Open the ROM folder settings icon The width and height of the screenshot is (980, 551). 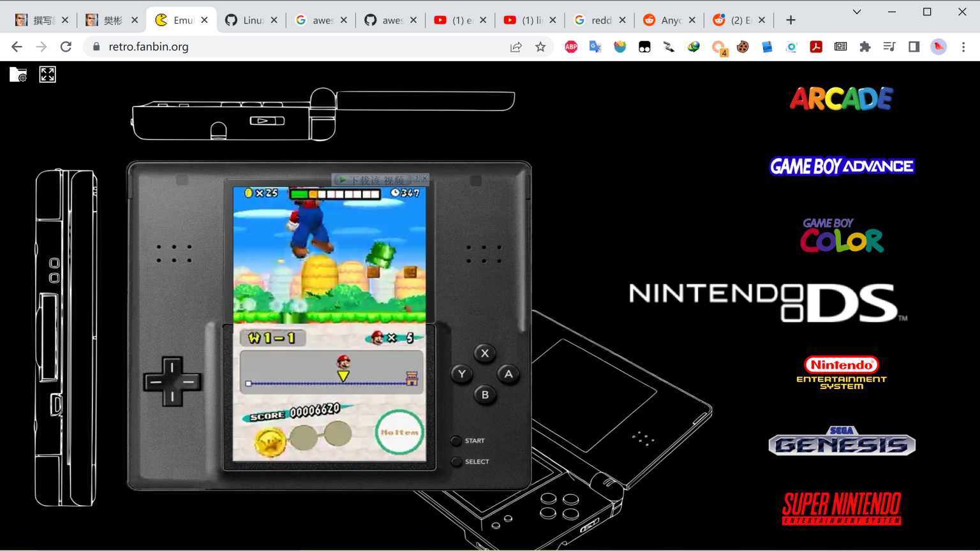18,75
